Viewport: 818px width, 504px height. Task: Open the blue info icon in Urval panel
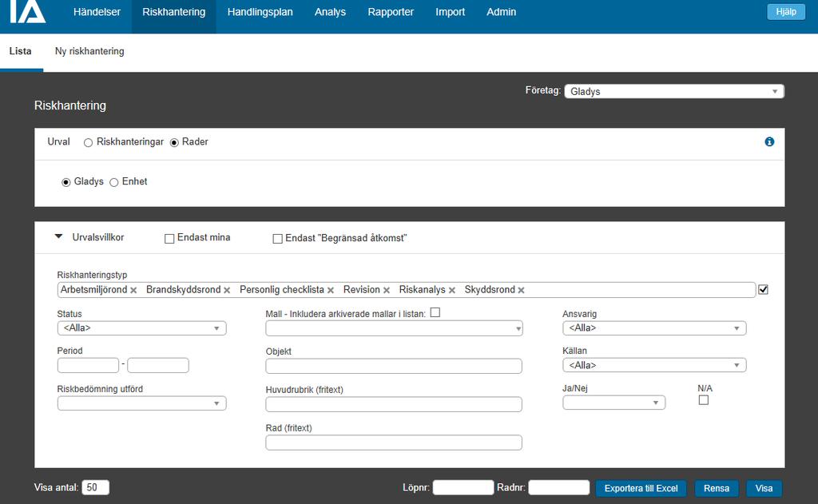coord(769,142)
